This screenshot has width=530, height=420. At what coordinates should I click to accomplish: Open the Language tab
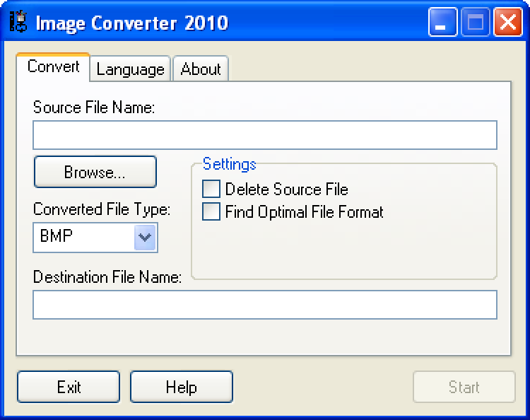tap(130, 69)
